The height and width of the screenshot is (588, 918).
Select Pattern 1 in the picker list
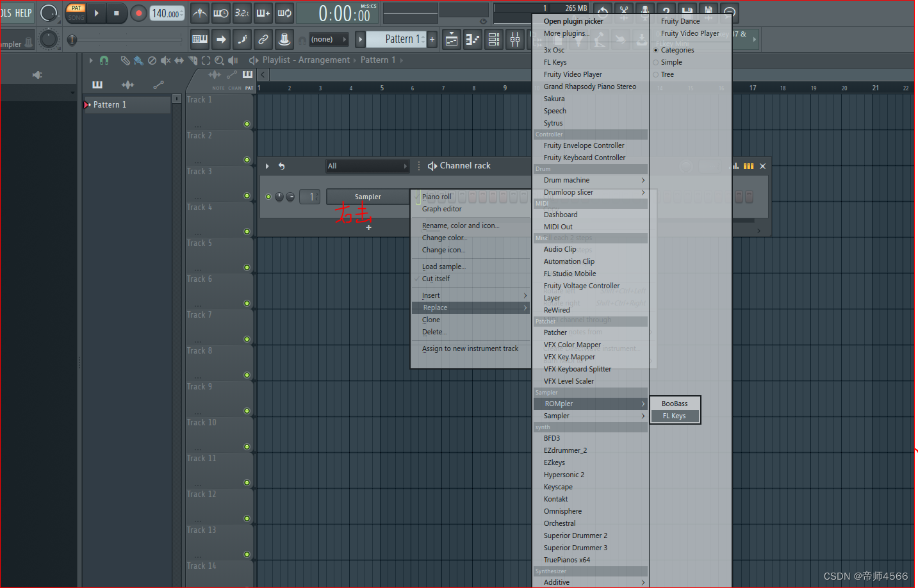click(127, 104)
